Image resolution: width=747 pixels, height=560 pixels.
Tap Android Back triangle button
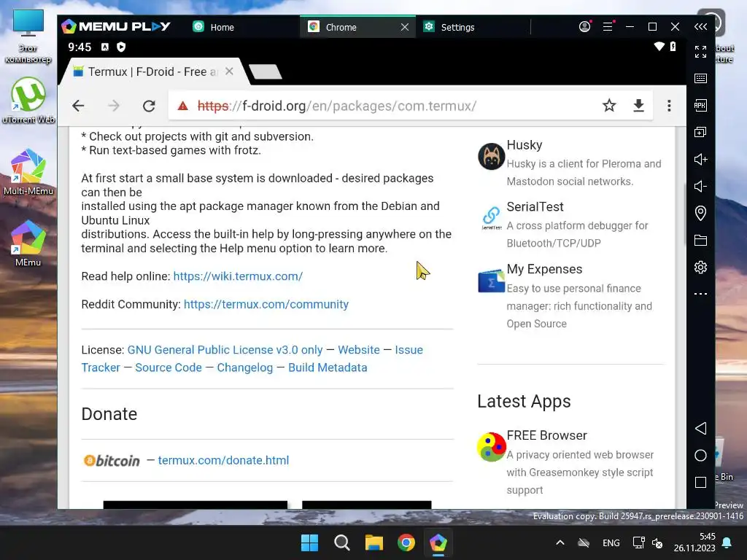tap(700, 428)
